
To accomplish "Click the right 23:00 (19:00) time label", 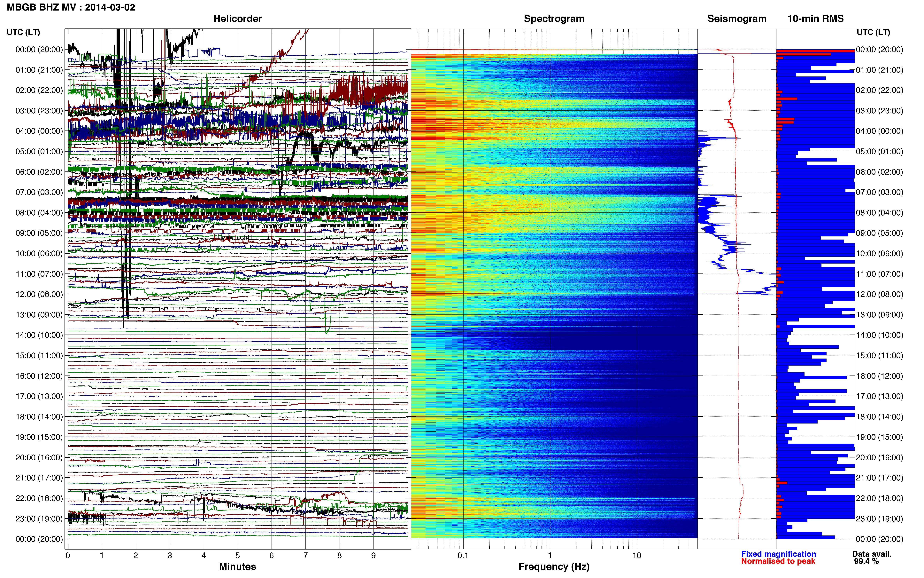I will (879, 518).
